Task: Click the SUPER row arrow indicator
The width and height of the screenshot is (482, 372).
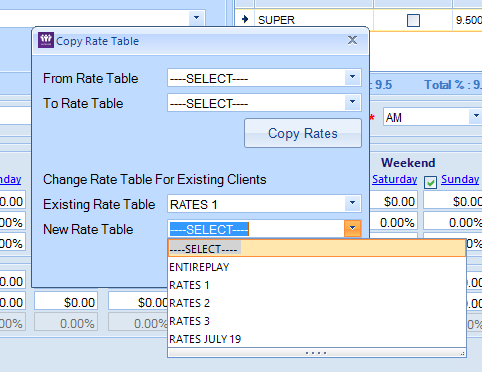Action: 245,19
